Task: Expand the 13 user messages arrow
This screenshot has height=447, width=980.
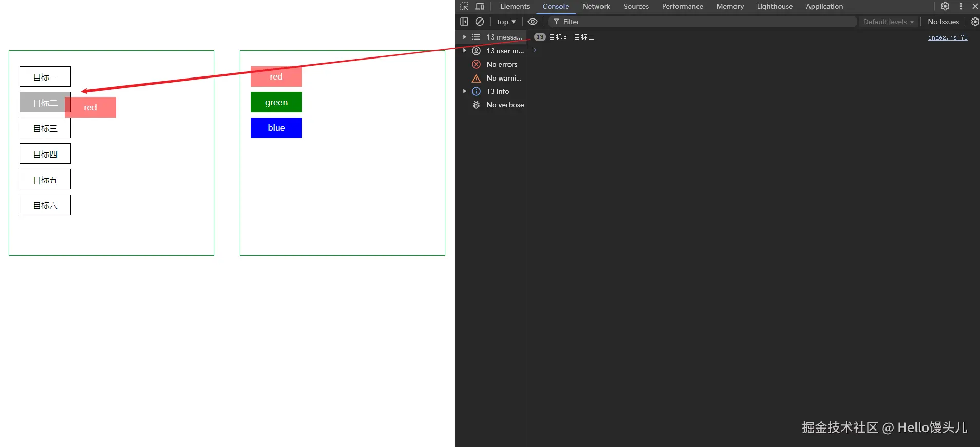Action: point(464,50)
